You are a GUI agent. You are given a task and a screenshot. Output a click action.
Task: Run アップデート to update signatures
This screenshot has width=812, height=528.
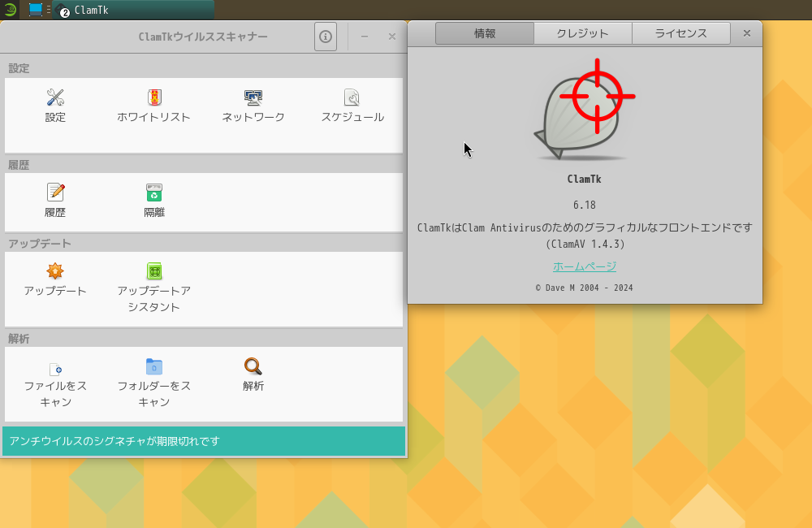click(x=54, y=279)
